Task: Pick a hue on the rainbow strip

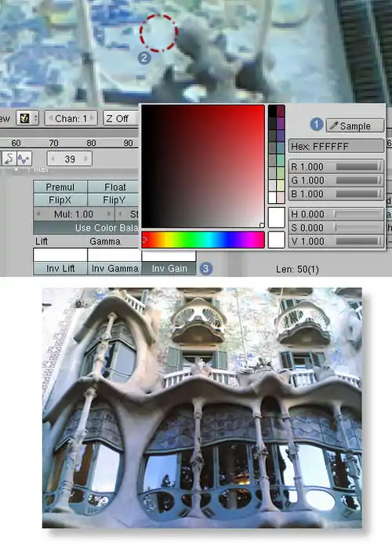Action: tap(203, 239)
